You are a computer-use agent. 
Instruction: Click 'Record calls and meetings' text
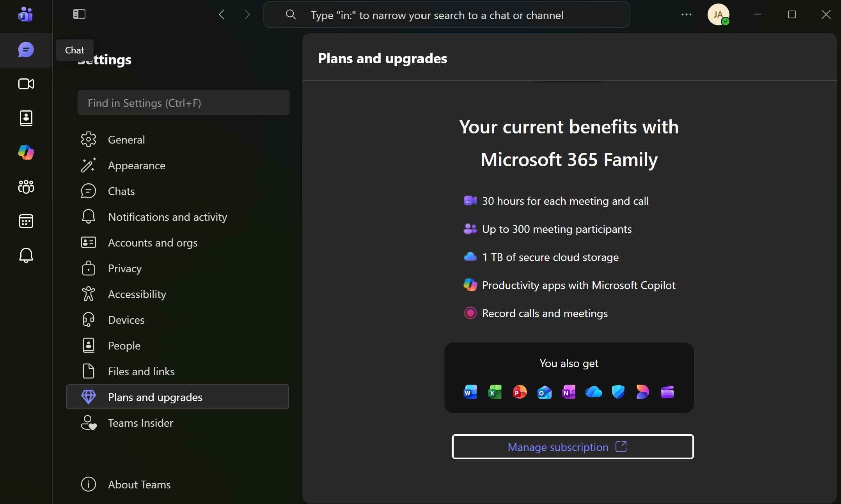545,313
